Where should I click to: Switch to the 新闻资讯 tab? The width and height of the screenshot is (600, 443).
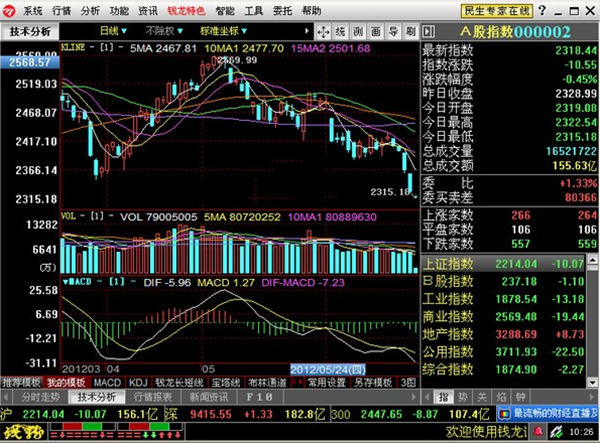(209, 397)
